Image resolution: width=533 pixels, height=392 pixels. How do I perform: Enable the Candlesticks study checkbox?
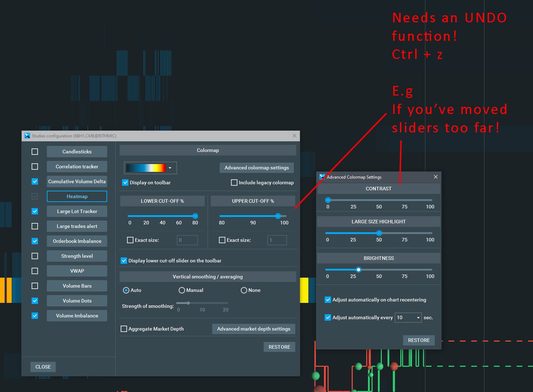tap(35, 152)
